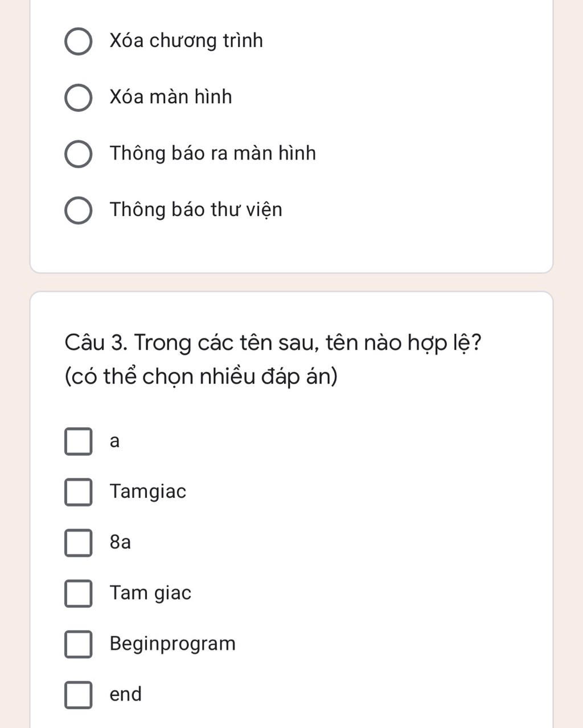
Task: Click the 'Beginprogram' answer label
Action: [x=173, y=644]
